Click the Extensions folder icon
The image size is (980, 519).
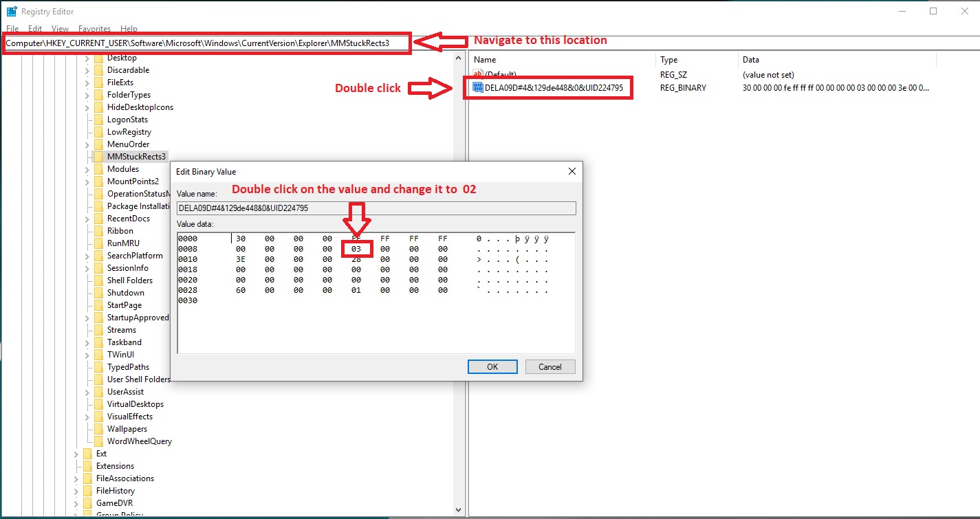87,466
